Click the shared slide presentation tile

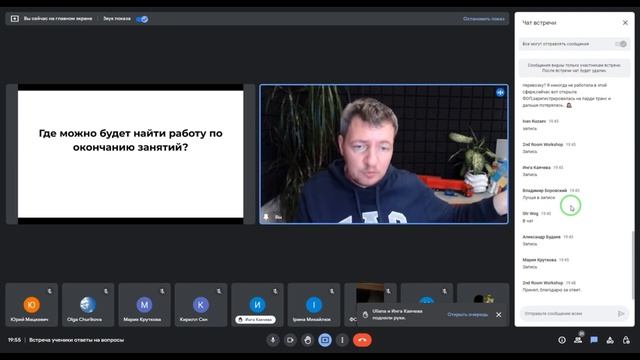click(x=131, y=154)
